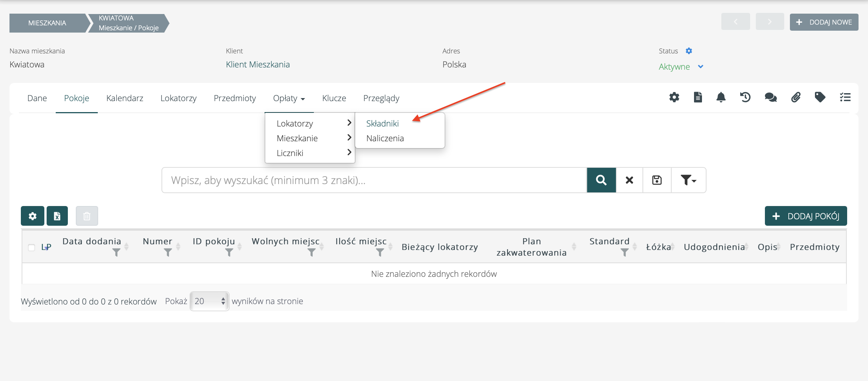Focus the search text field
868x381 pixels.
coord(374,180)
